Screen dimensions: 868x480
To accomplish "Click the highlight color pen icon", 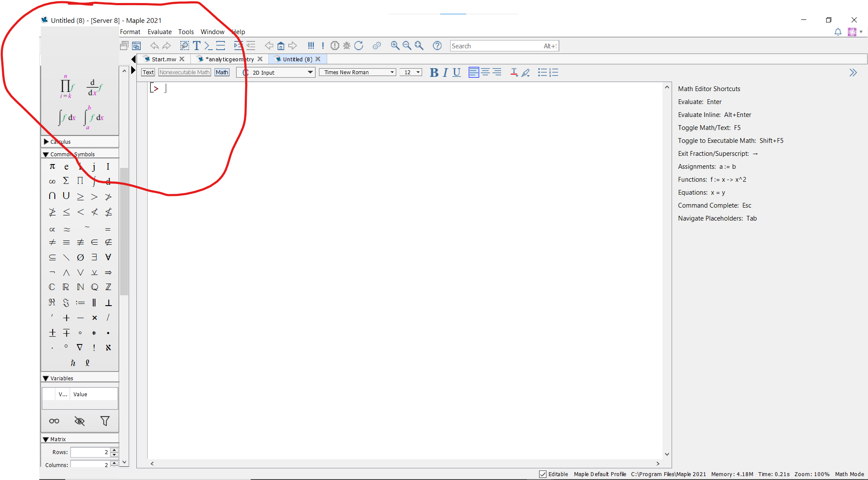I will click(525, 73).
